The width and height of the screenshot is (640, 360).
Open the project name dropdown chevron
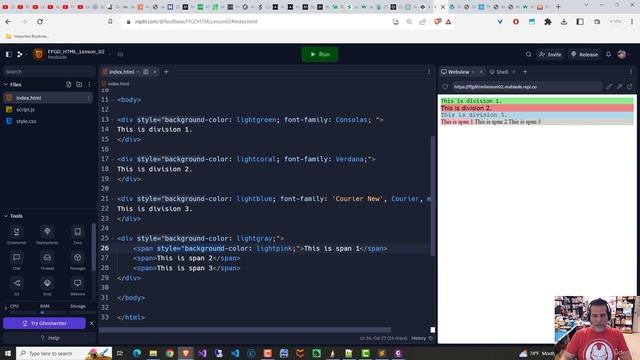110,54
